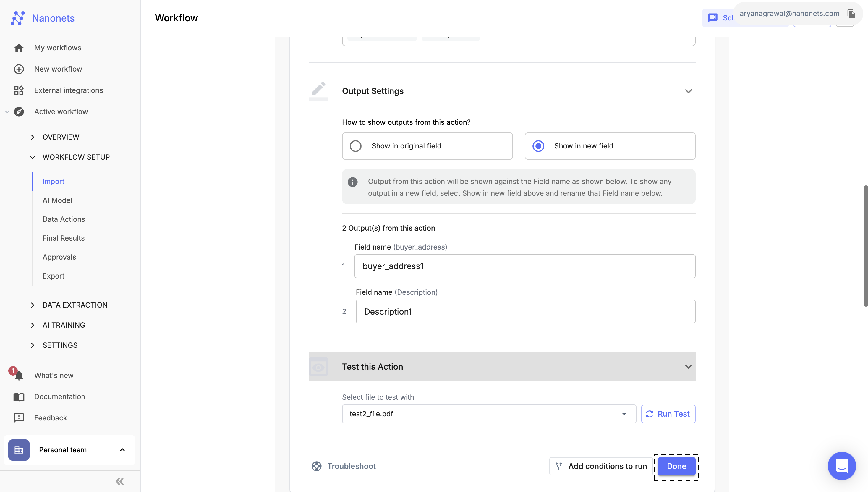Click the Troubleshoot globe icon

(317, 466)
